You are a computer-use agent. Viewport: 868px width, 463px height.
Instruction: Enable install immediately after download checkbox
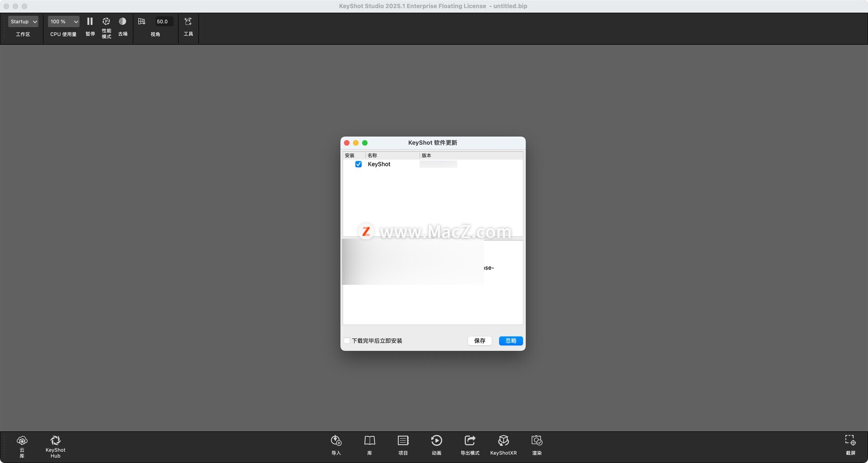pyautogui.click(x=347, y=341)
